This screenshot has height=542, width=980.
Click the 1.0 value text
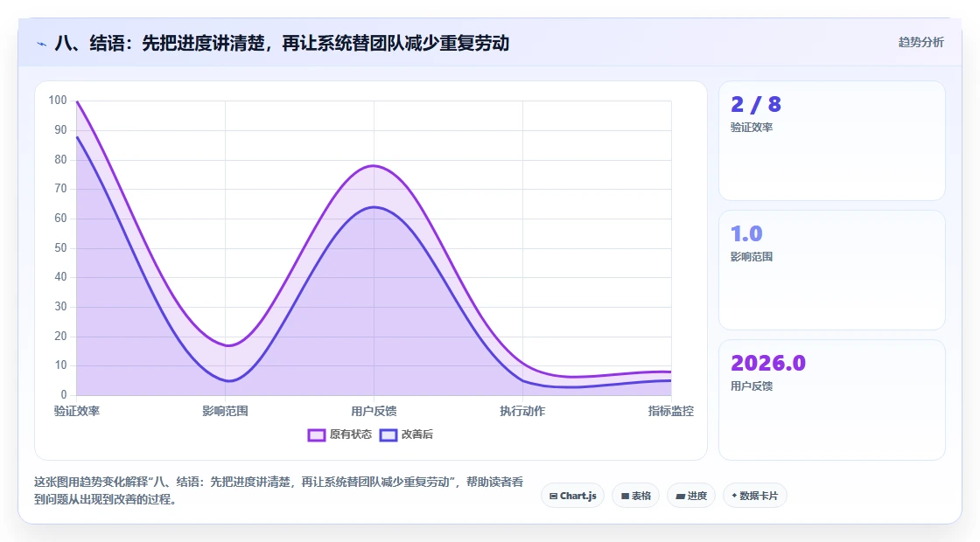pos(746,234)
